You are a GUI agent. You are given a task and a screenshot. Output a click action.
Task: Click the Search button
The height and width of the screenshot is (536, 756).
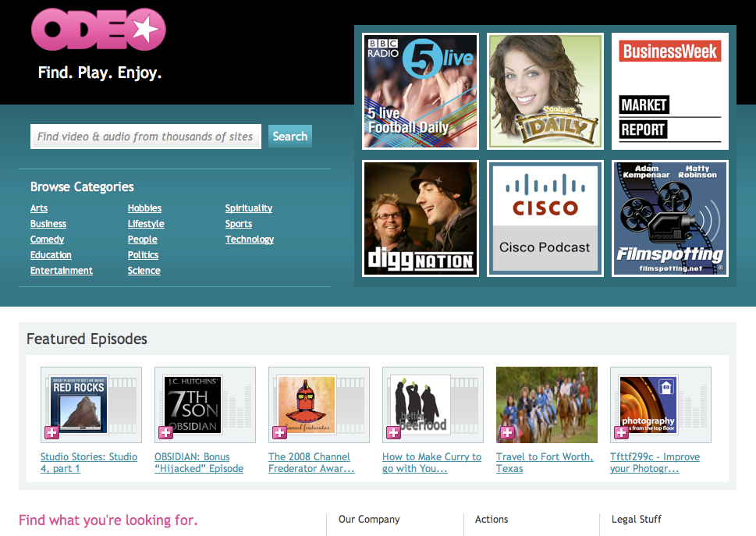pyautogui.click(x=289, y=137)
